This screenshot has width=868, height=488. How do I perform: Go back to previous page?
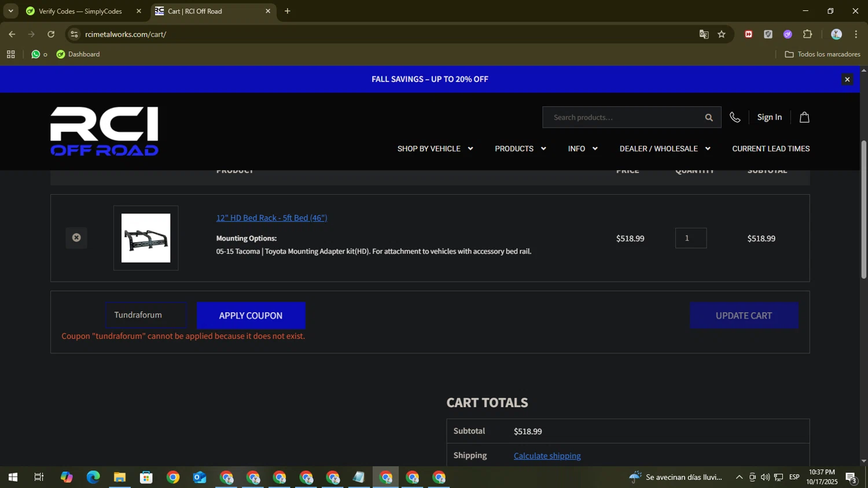tap(12, 34)
